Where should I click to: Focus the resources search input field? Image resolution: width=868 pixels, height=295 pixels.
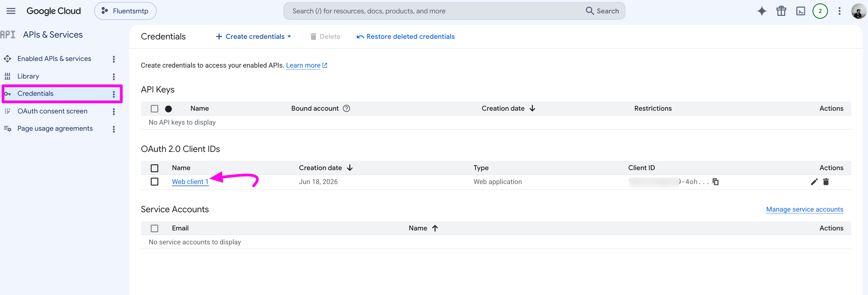click(435, 11)
